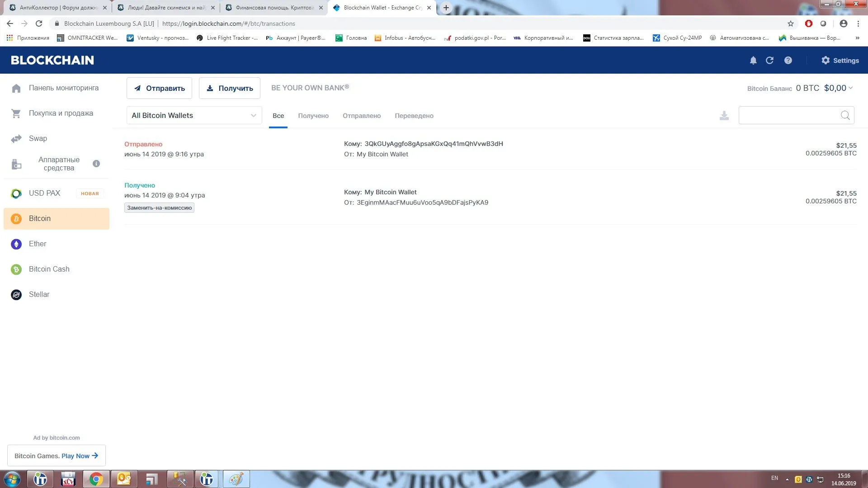The width and height of the screenshot is (868, 488).
Task: Click Chrome icon in Windows taskbar
Action: click(x=96, y=479)
